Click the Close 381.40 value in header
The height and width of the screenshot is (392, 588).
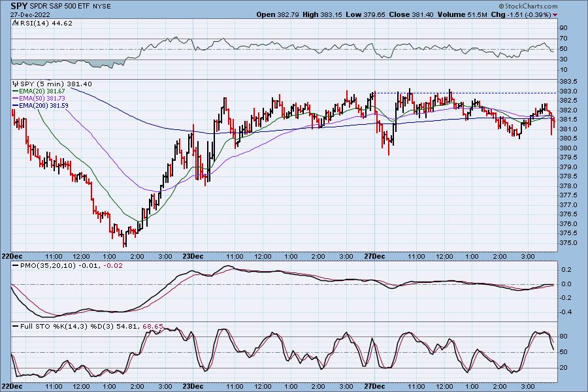coord(411,14)
